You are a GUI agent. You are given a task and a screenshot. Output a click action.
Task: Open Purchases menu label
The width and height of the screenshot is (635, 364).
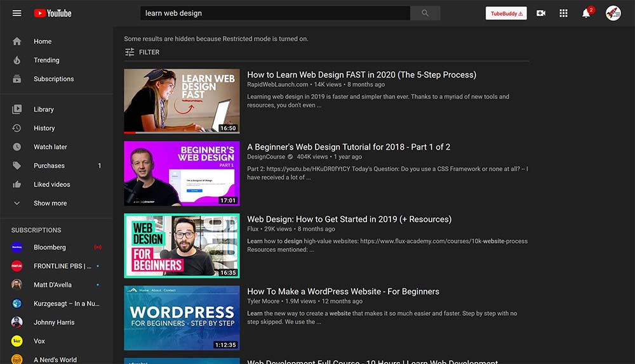49,166
